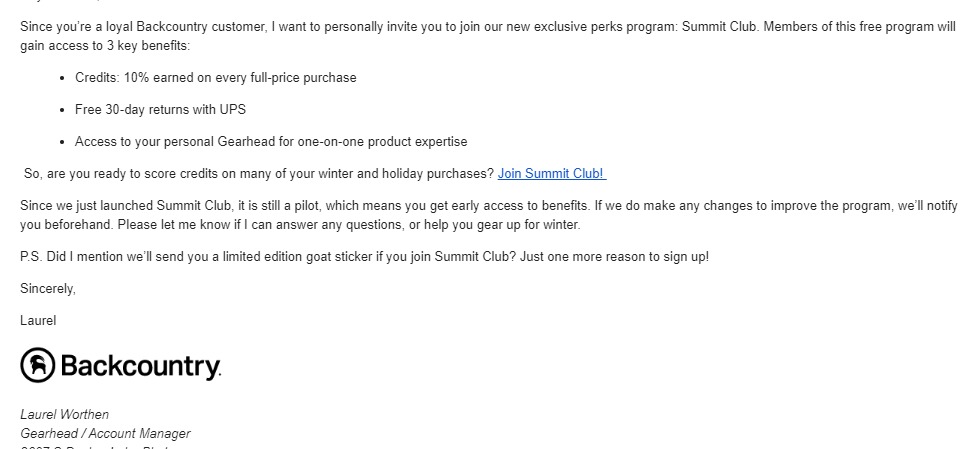Image resolution: width=978 pixels, height=449 pixels.
Task: Click the bullet dot before Free 30-day returns
Action: point(62,110)
